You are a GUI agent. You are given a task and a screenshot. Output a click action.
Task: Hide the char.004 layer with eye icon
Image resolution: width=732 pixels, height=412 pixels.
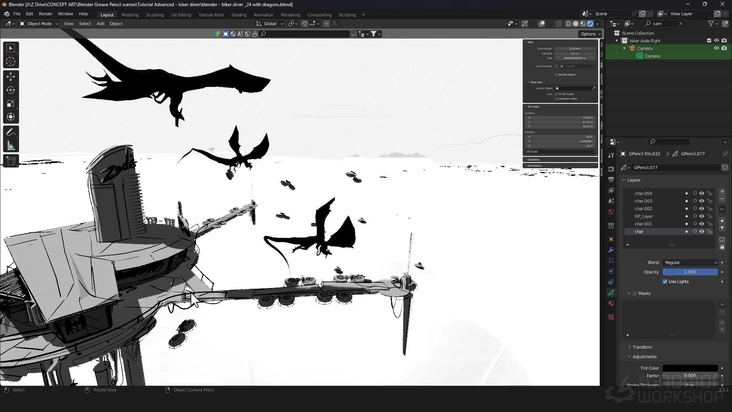(x=701, y=193)
